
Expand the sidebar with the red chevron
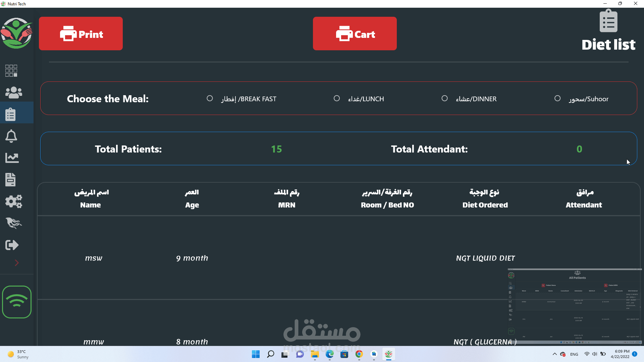tap(16, 263)
